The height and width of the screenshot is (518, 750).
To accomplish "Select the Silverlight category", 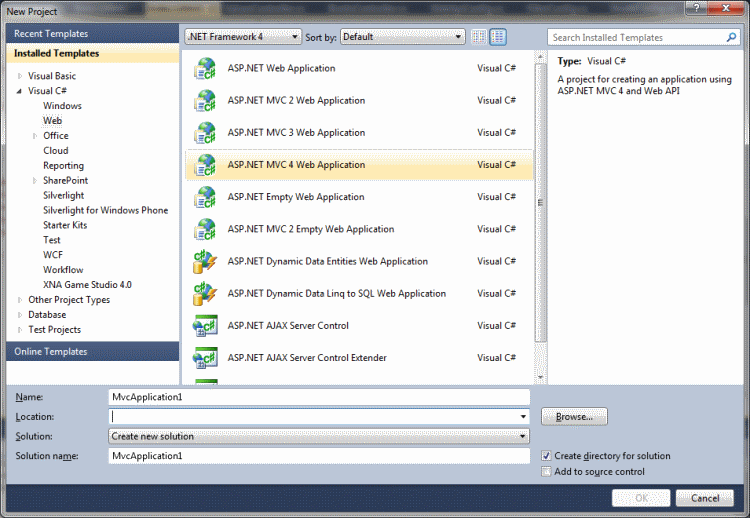I will [x=63, y=195].
